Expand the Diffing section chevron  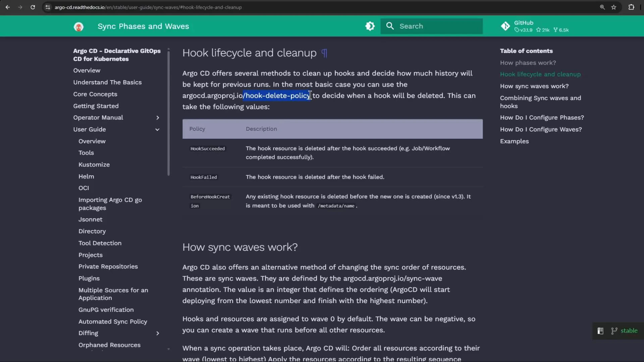click(x=158, y=333)
